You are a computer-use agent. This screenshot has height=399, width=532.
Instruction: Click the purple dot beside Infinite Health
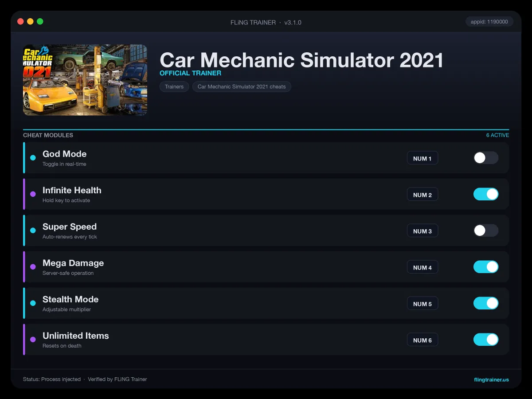click(33, 194)
